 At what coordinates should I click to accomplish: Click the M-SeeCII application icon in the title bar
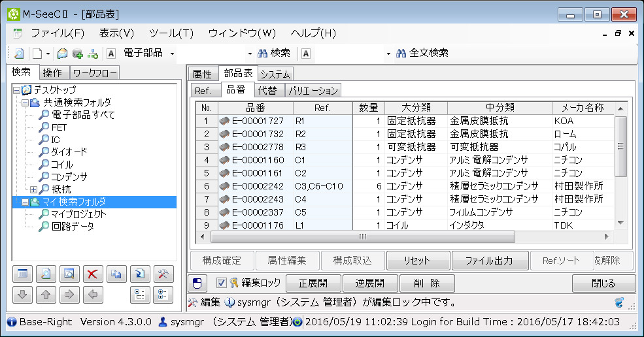14,14
